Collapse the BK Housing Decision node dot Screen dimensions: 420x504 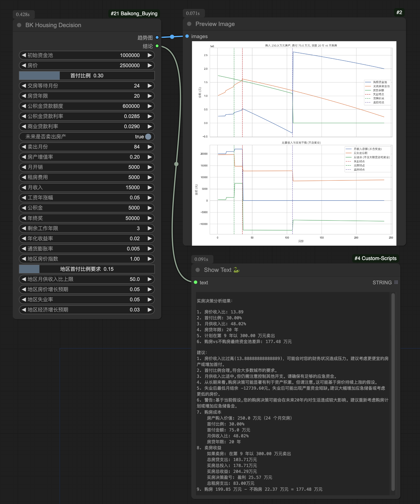pyautogui.click(x=19, y=25)
